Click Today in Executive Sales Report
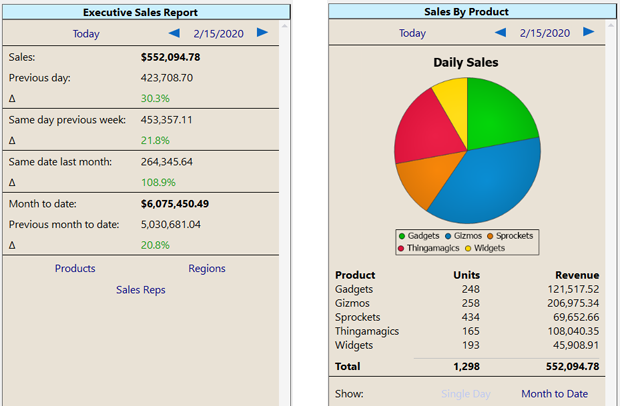Screen dimensions: 620x406 tap(86, 33)
